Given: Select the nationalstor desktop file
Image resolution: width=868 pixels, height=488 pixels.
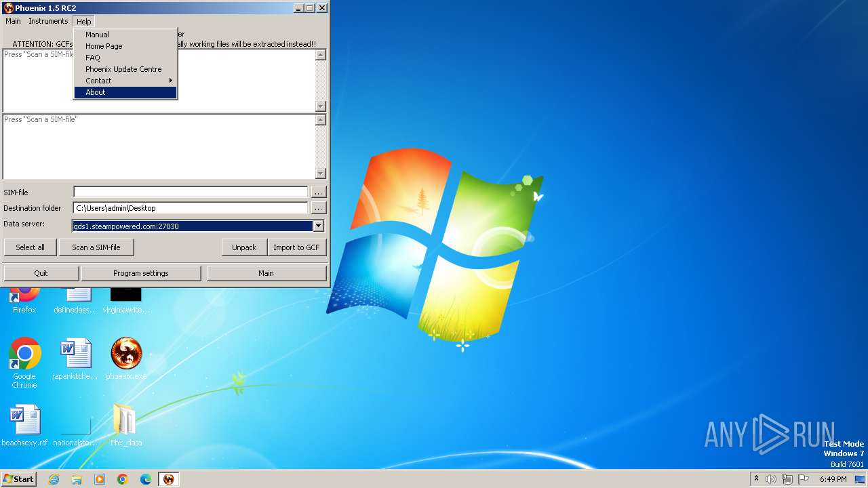Looking at the screenshot, I should click(x=75, y=426).
